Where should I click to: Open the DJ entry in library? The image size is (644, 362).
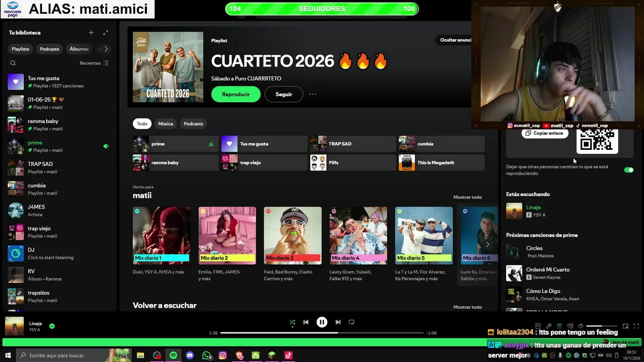58,253
